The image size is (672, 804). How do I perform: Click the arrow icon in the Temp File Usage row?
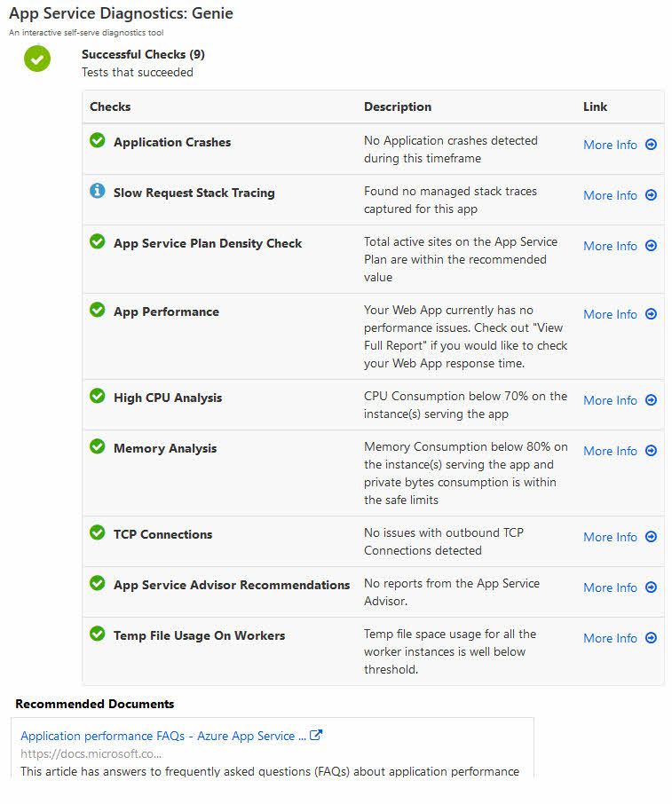651,638
